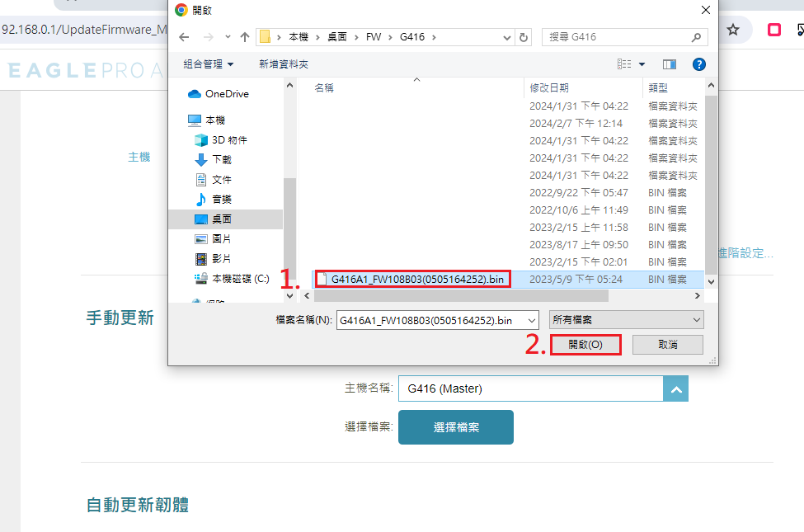The image size is (804, 532).
Task: Select 下載 in the sidebar
Action: (x=222, y=160)
